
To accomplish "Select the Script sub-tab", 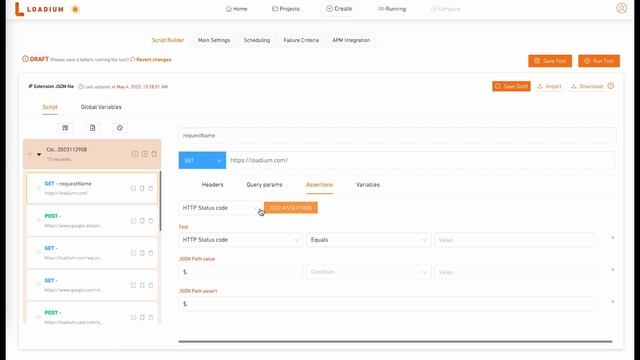I will pyautogui.click(x=50, y=107).
